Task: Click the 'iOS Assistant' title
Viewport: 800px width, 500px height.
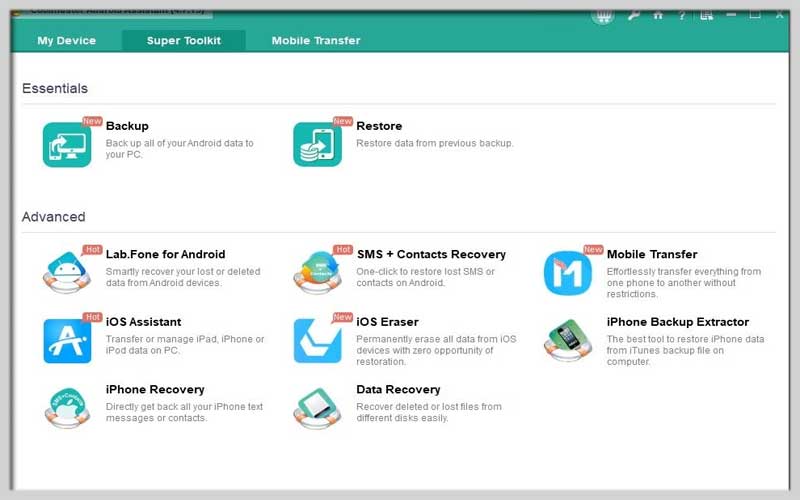Action: pos(143,322)
